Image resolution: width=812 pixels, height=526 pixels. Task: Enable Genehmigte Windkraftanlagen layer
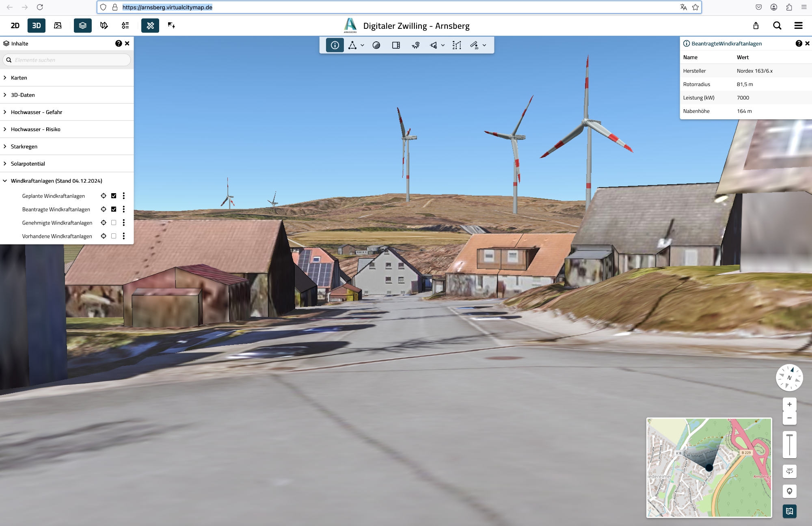coord(114,222)
